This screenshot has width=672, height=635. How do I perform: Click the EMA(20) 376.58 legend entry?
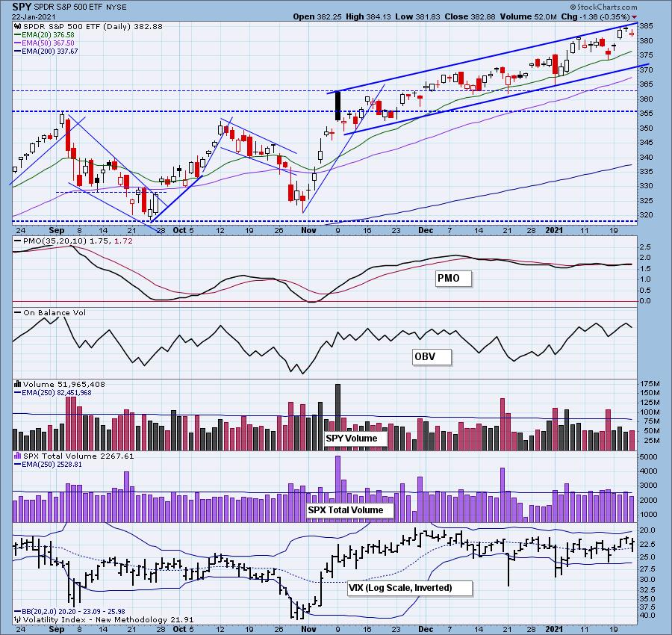(x=44, y=34)
